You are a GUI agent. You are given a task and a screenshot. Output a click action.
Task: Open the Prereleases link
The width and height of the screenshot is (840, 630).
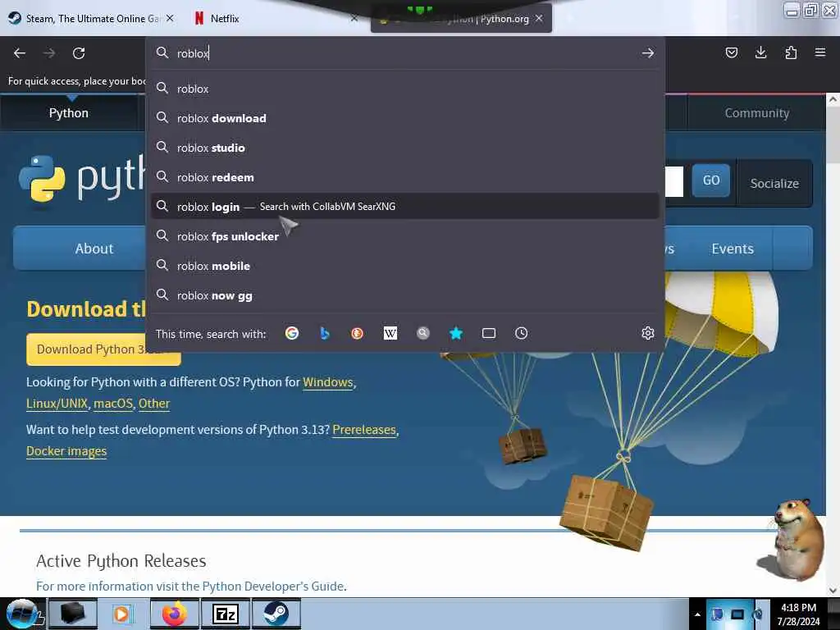click(364, 430)
